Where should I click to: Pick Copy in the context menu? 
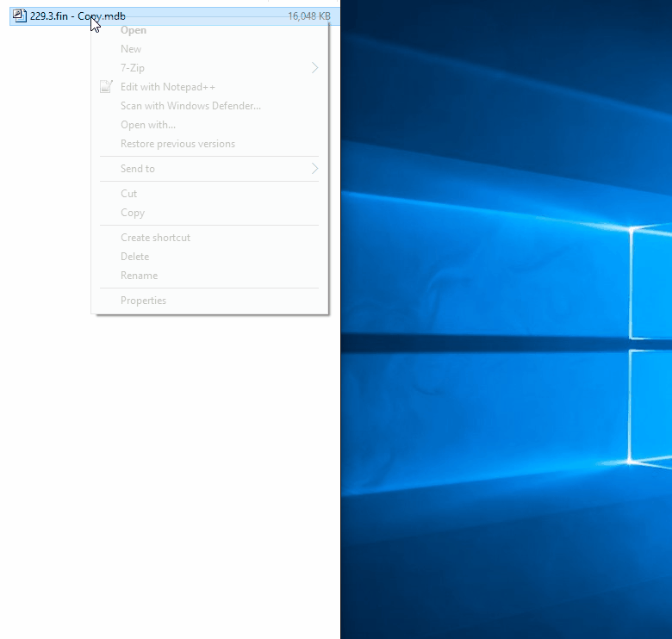(x=133, y=213)
